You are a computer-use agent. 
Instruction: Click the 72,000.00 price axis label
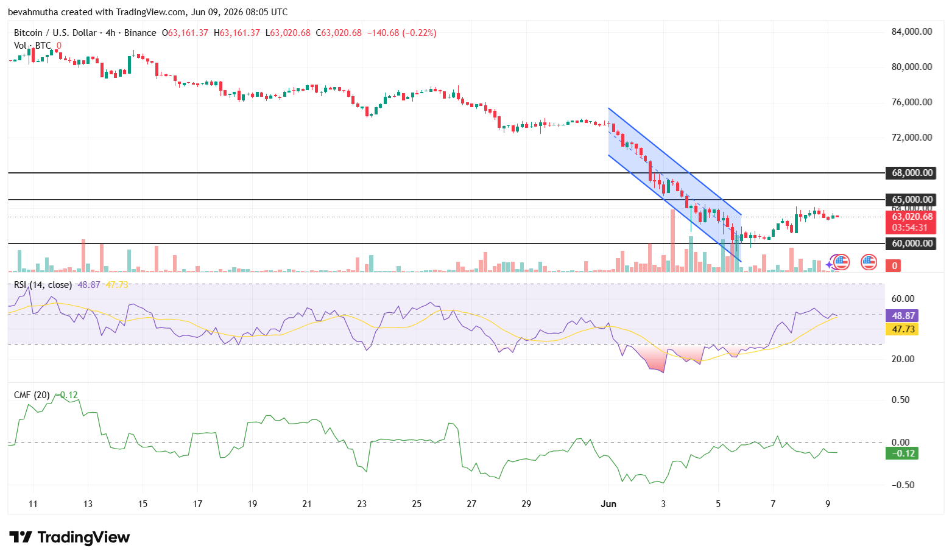pyautogui.click(x=911, y=138)
